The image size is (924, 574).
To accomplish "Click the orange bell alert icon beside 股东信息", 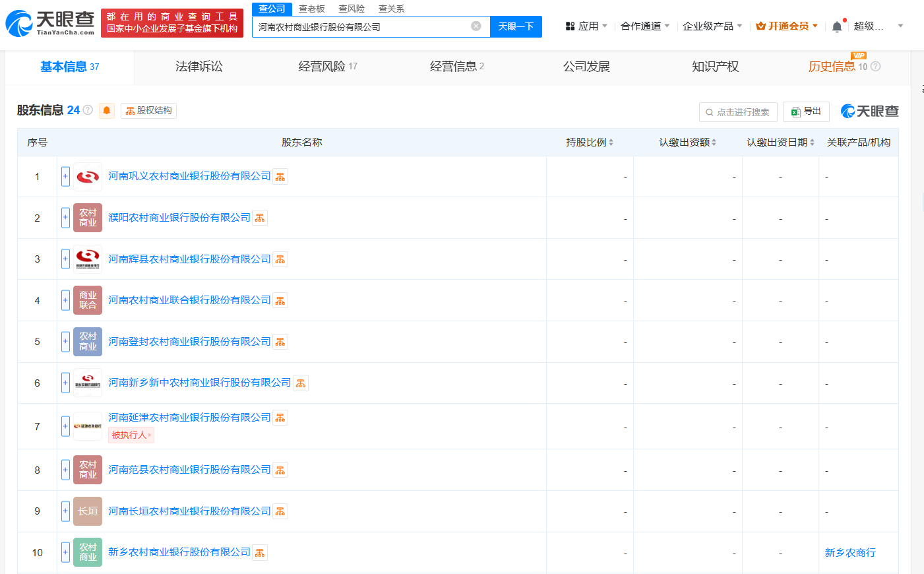I will pyautogui.click(x=106, y=110).
